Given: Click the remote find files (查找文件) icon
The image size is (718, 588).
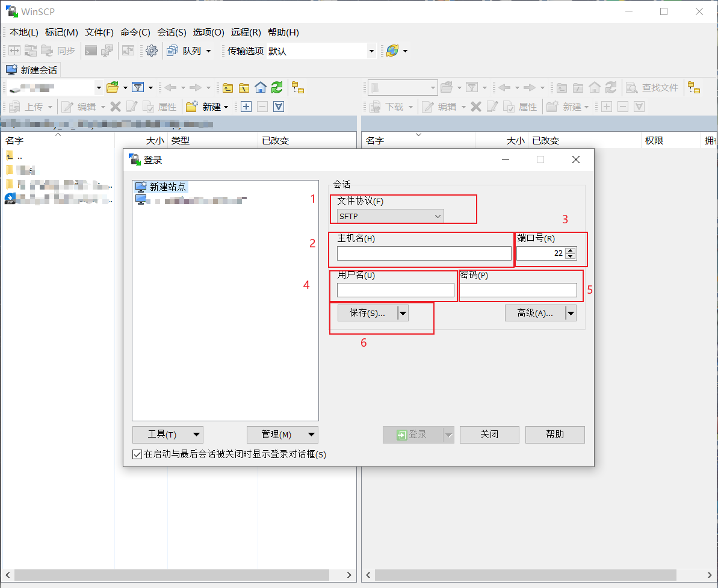Looking at the screenshot, I should [632, 87].
